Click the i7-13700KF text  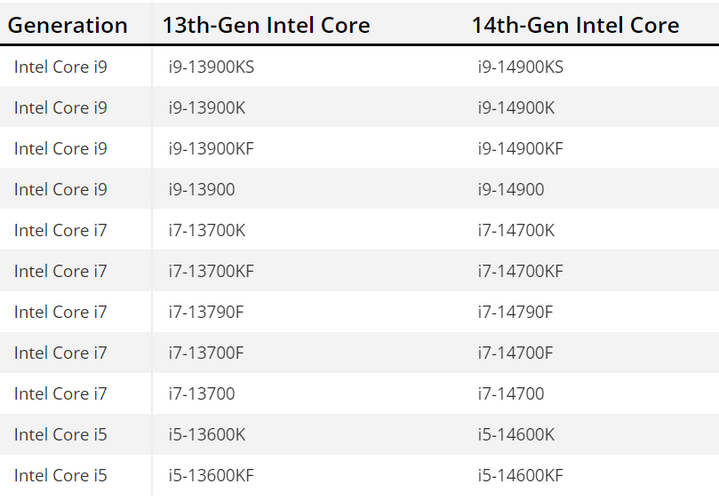click(x=211, y=272)
